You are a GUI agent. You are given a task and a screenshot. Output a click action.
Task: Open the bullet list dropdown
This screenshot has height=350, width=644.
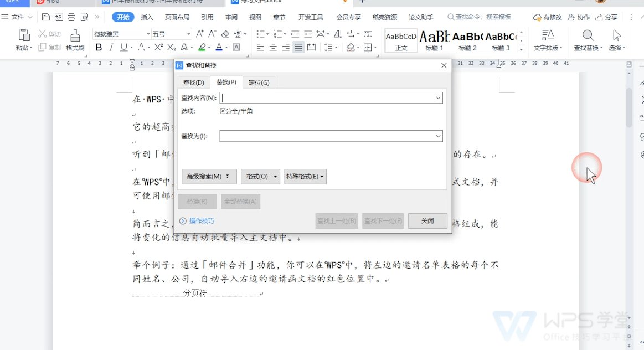tap(268, 34)
